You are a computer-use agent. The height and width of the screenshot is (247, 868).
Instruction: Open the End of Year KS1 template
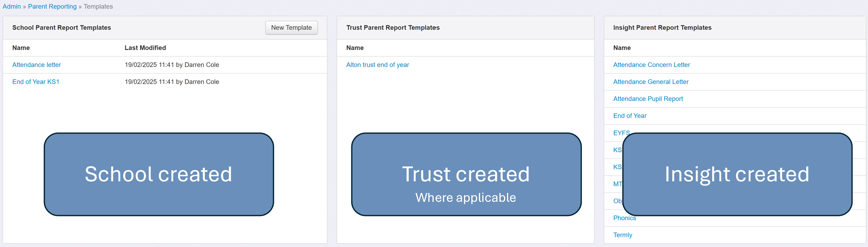36,82
